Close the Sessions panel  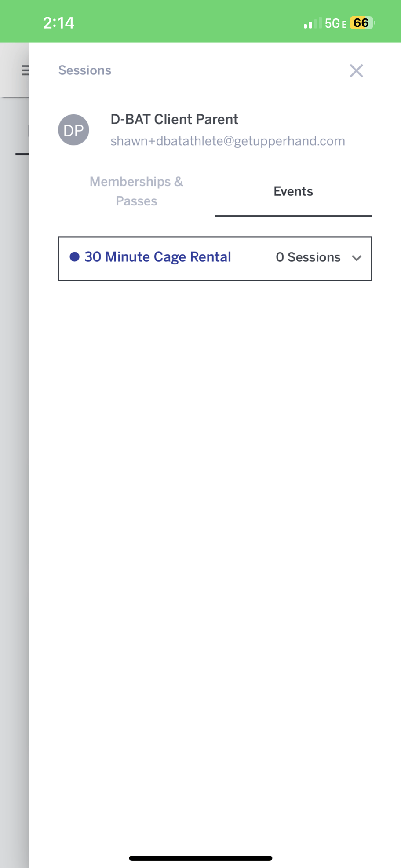click(356, 71)
